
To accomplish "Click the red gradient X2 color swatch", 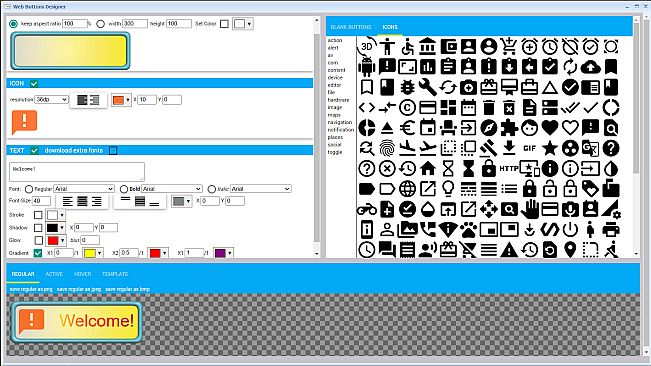I will click(x=155, y=253).
